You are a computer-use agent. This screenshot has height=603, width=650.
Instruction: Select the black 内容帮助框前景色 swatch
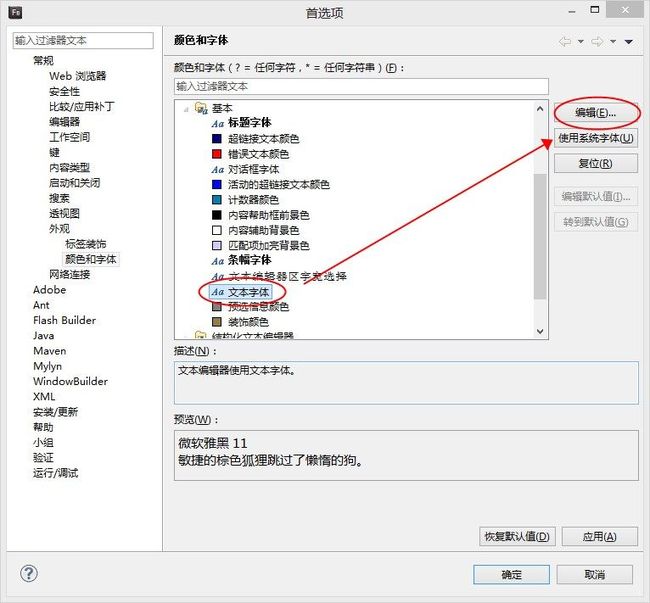[x=217, y=215]
